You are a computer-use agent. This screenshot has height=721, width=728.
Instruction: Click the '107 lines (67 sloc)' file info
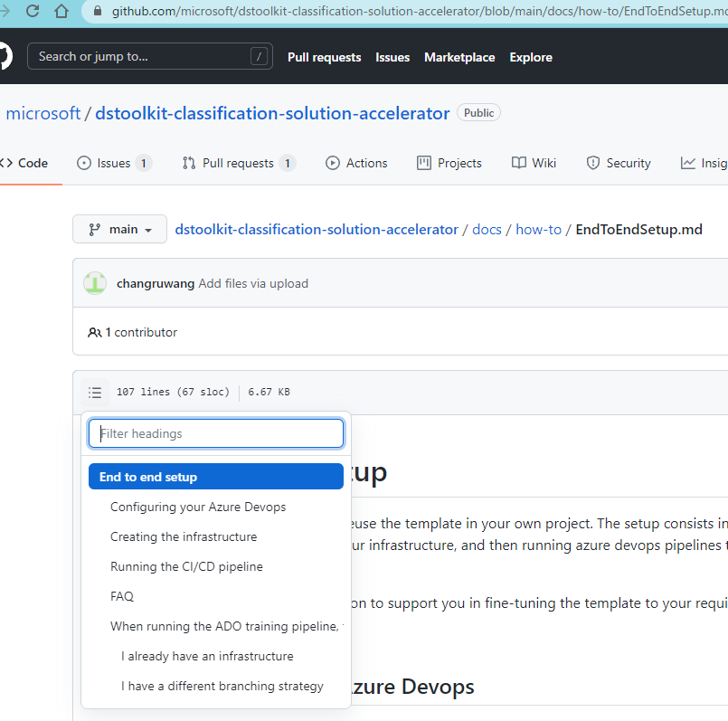point(173,392)
